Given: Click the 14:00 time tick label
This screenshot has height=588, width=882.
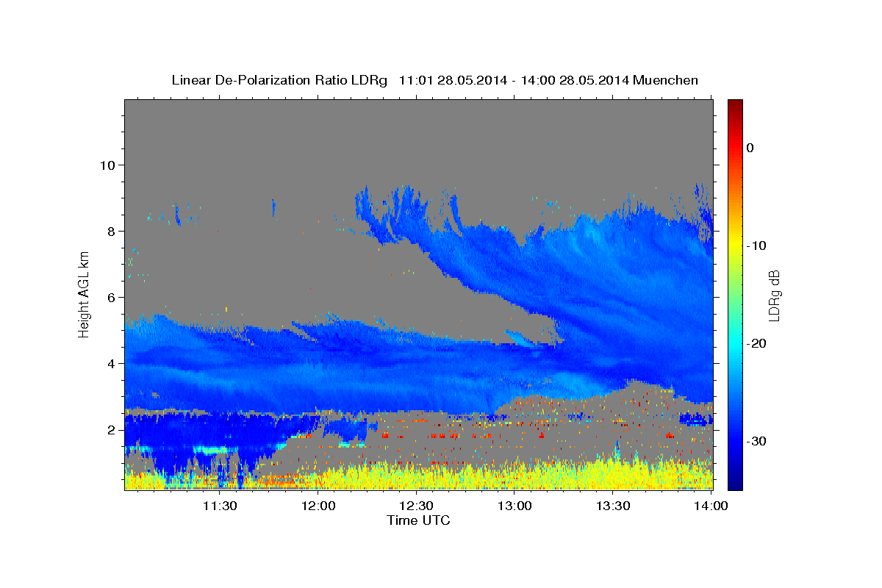Looking at the screenshot, I should click(711, 506).
